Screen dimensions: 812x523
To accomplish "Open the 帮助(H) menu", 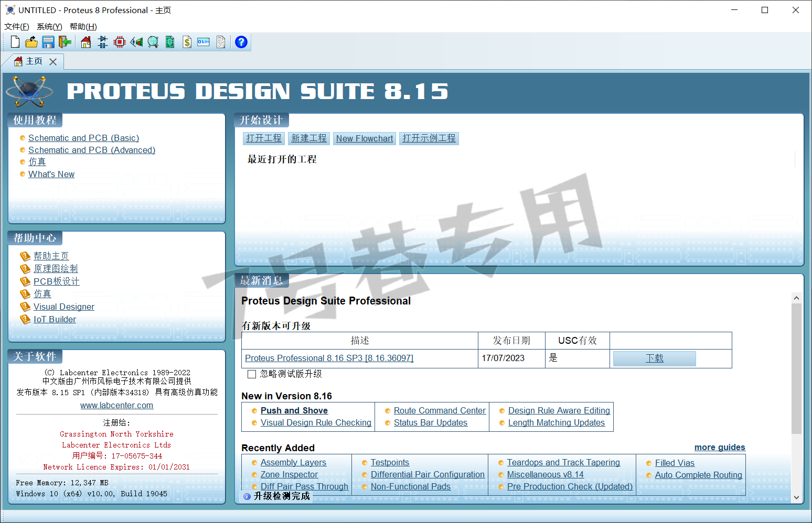I will pyautogui.click(x=83, y=27).
